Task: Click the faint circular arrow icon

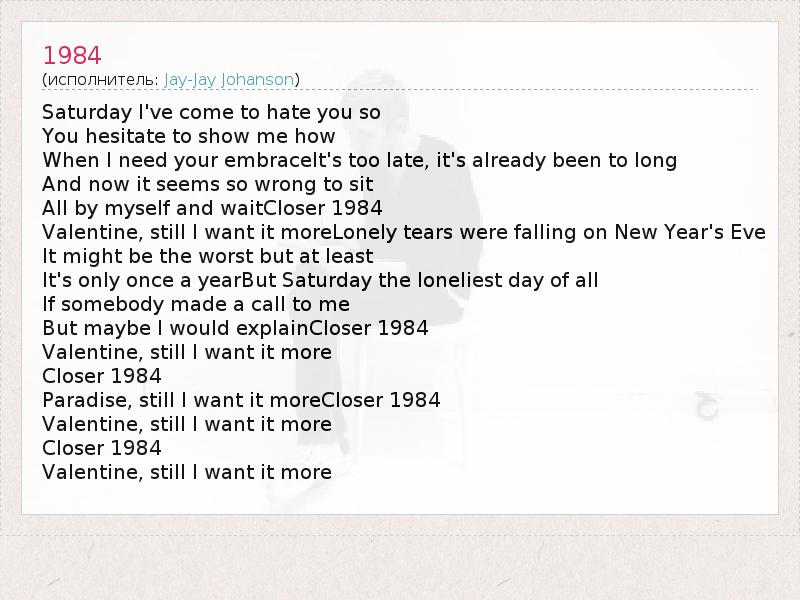Action: click(707, 406)
